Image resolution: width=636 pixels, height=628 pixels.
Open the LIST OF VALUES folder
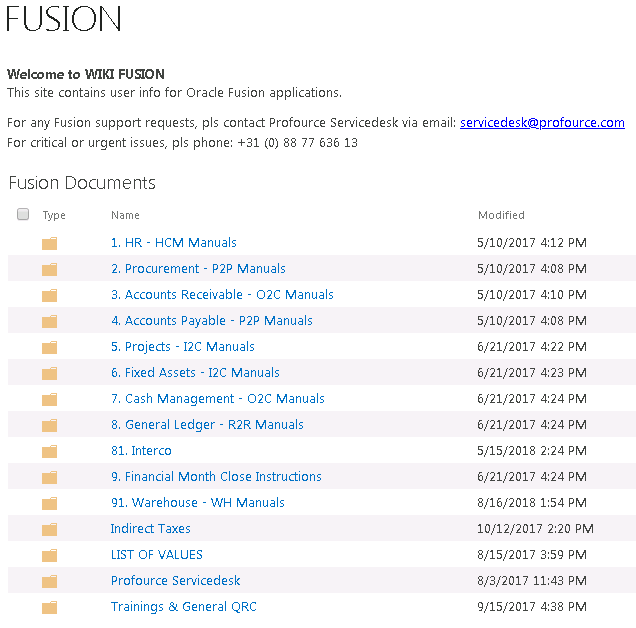click(x=157, y=554)
